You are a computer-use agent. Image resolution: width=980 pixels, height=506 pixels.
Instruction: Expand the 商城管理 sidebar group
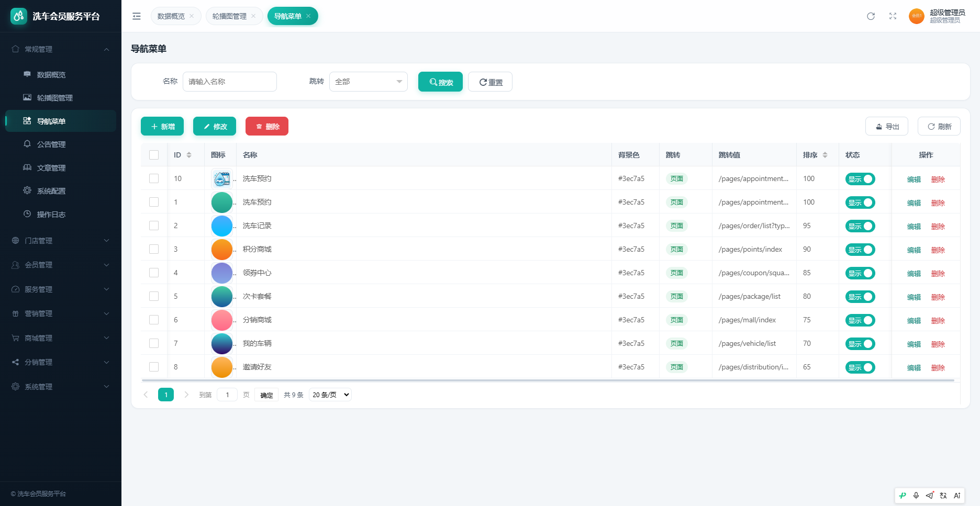[x=61, y=338]
